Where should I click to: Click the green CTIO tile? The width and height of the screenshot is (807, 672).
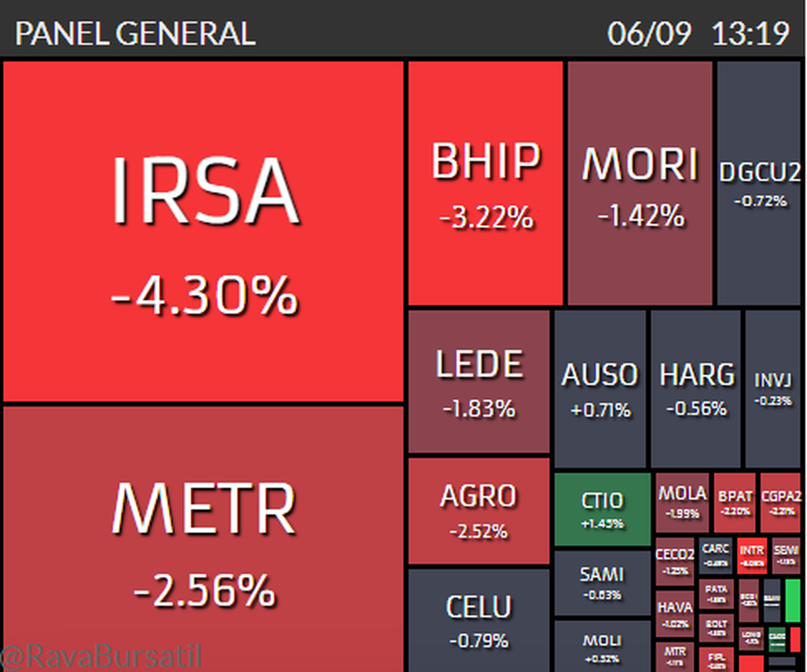[x=602, y=509]
